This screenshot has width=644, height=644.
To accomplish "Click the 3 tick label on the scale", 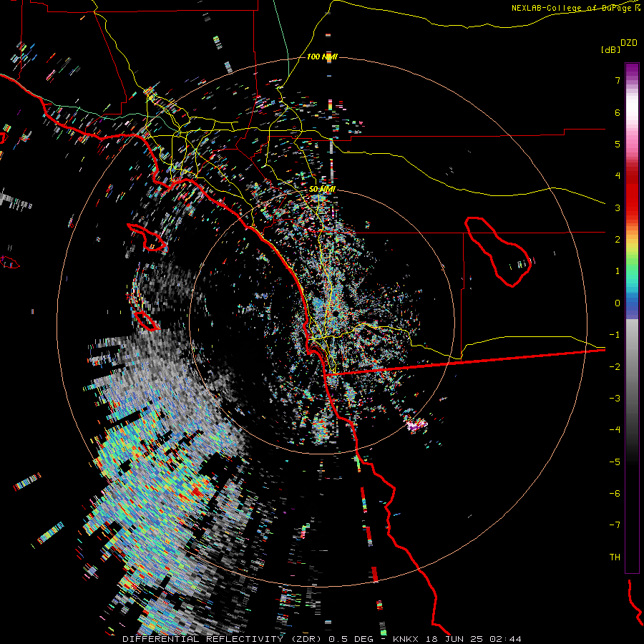I will click(618, 208).
